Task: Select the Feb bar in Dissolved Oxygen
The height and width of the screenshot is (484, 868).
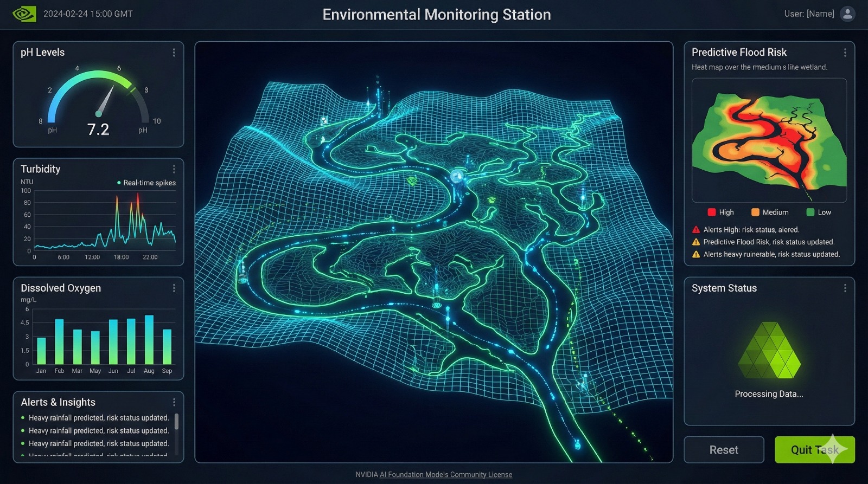Action: point(59,341)
